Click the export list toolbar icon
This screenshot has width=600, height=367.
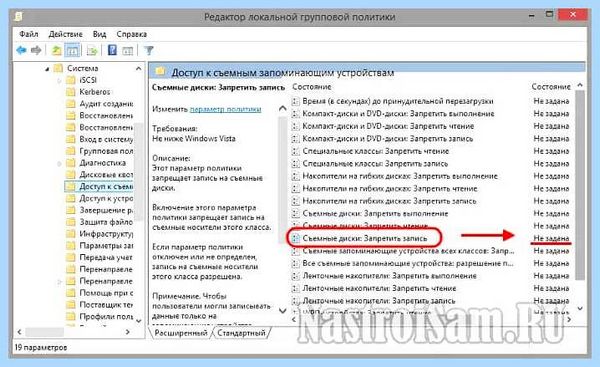click(92, 50)
